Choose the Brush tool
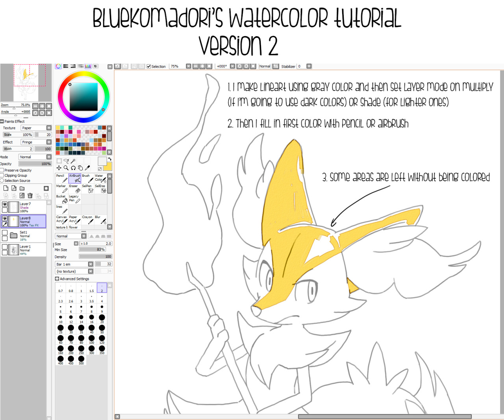This screenshot has width=504, height=420. (x=87, y=178)
